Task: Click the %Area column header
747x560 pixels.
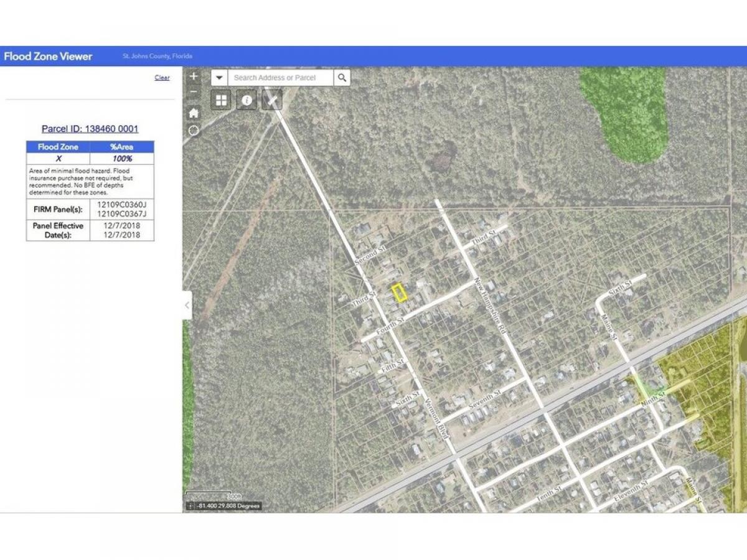Action: [122, 147]
